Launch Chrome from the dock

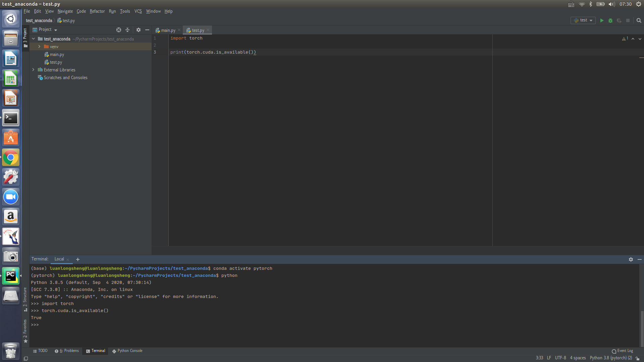11,158
